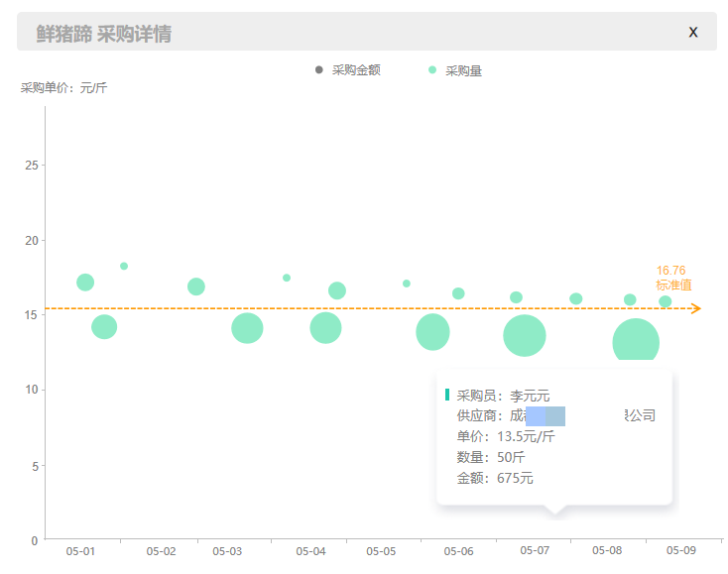Click the green marker bar in the tooltip
Viewport: 728px width, 574px height.
pyautogui.click(x=447, y=395)
